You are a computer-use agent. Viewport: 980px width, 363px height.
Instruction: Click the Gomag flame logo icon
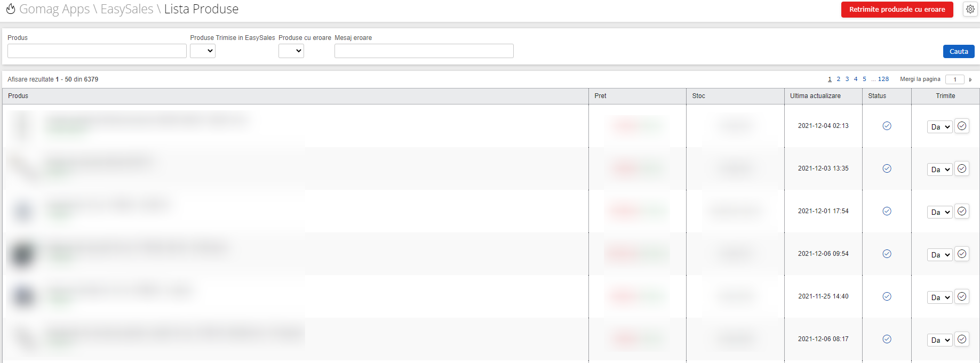(11, 9)
